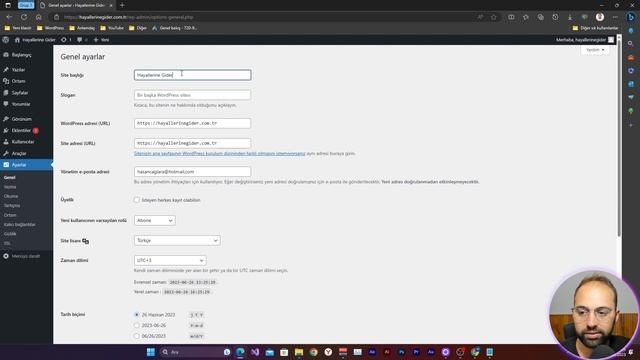Image resolution: width=640 pixels, height=360 pixels.
Task: Open Yazılar menu in the sidebar
Action: (27, 70)
